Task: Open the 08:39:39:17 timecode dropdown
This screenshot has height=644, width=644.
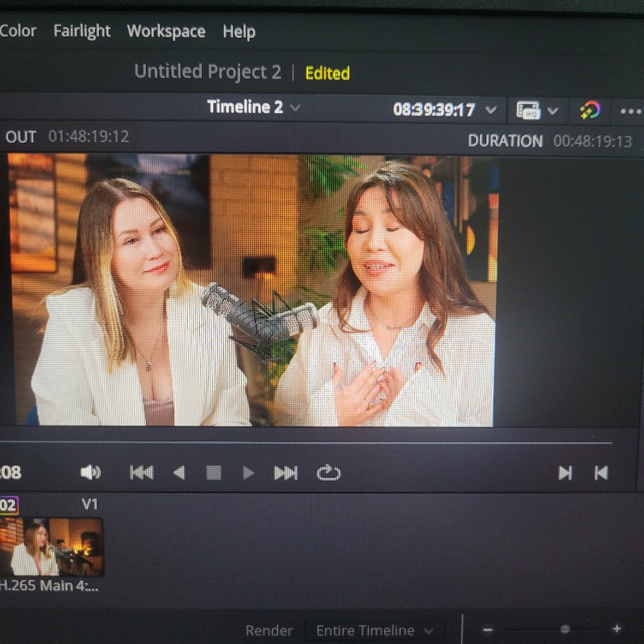Action: pyautogui.click(x=491, y=110)
